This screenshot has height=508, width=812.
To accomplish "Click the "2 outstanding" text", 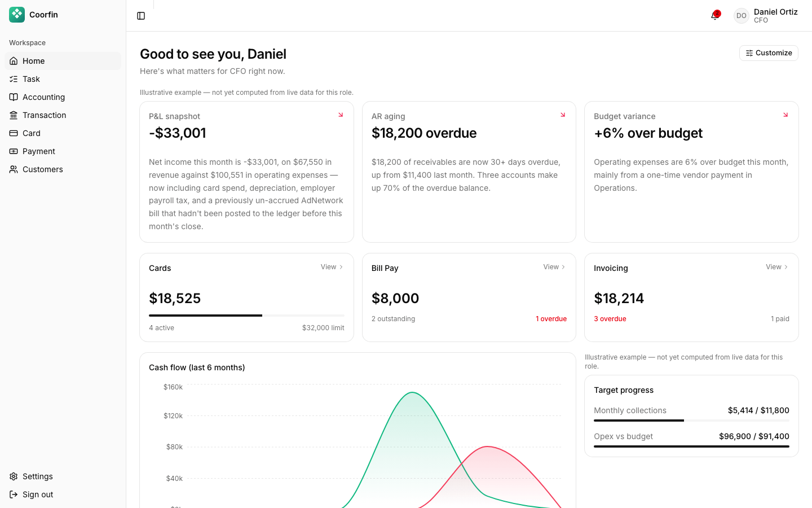I will pyautogui.click(x=393, y=319).
